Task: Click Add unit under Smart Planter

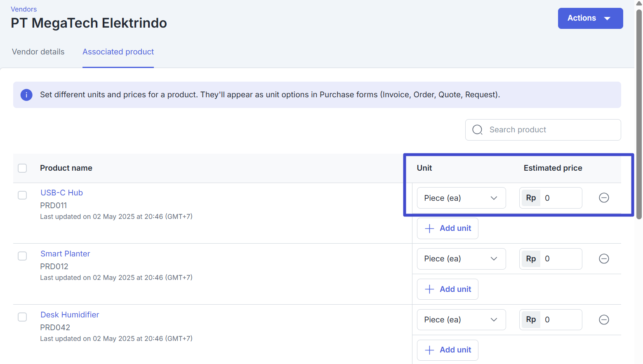Action: [448, 289]
